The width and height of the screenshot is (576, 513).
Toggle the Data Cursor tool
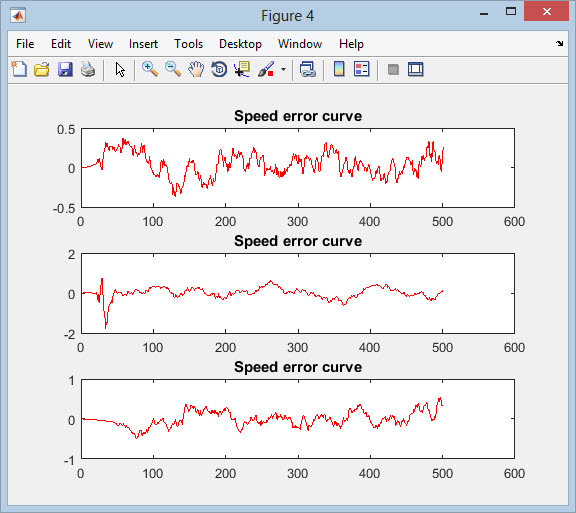[x=242, y=69]
